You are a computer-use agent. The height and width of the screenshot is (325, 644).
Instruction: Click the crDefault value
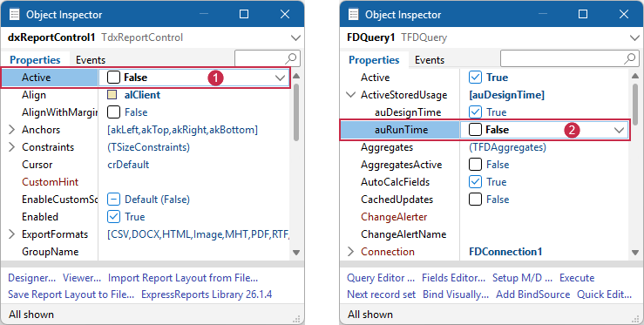click(x=128, y=165)
